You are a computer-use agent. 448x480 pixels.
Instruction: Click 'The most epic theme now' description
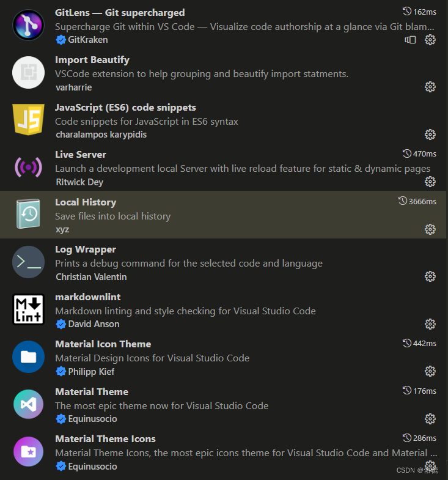162,405
